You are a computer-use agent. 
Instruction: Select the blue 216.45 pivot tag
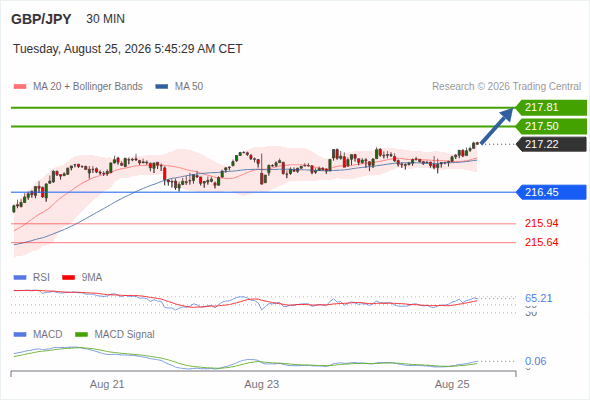pos(551,192)
